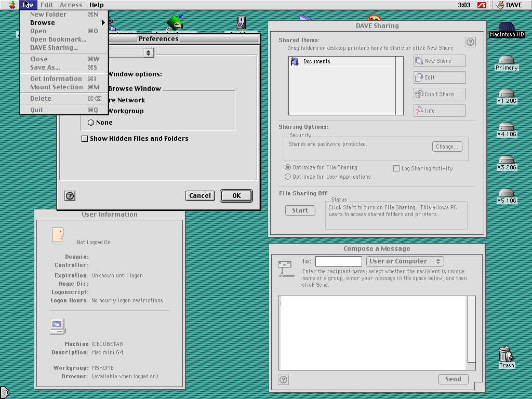532x399 pixels.
Task: Click the Mac mini G4 description text
Action: (x=107, y=353)
